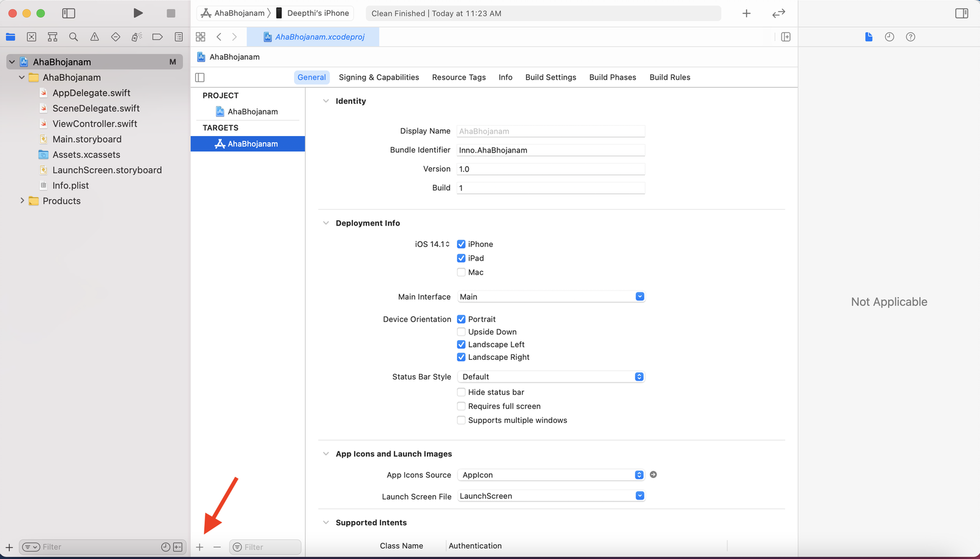Open the Breakpoint navigator
The height and width of the screenshot is (559, 980).
click(157, 37)
